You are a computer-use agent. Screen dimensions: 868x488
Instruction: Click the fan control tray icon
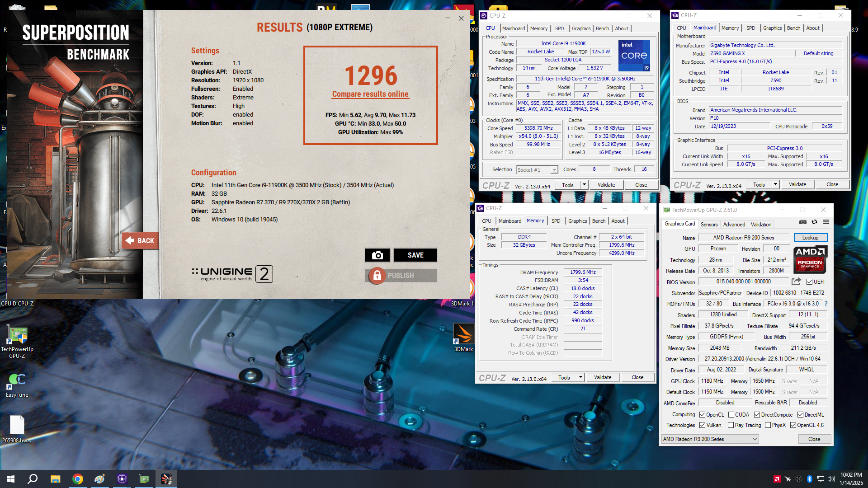click(x=799, y=479)
